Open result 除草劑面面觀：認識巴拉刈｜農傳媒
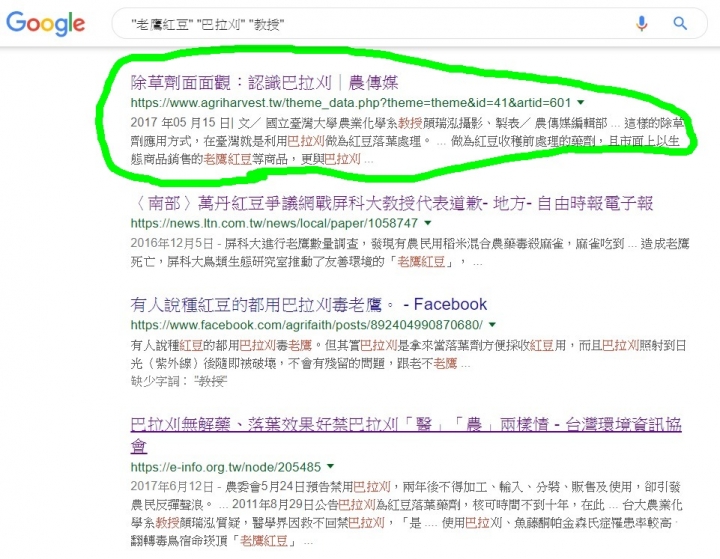This screenshot has width=720, height=559. point(264,83)
